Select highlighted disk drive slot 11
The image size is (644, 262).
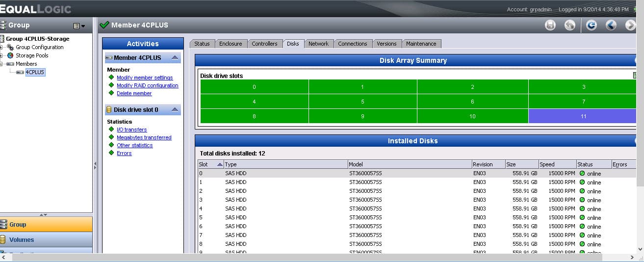pos(583,116)
